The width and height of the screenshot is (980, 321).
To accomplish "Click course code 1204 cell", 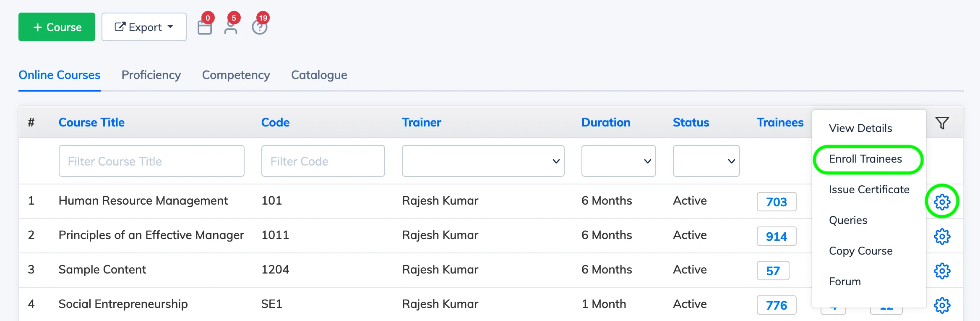I will (x=275, y=269).
